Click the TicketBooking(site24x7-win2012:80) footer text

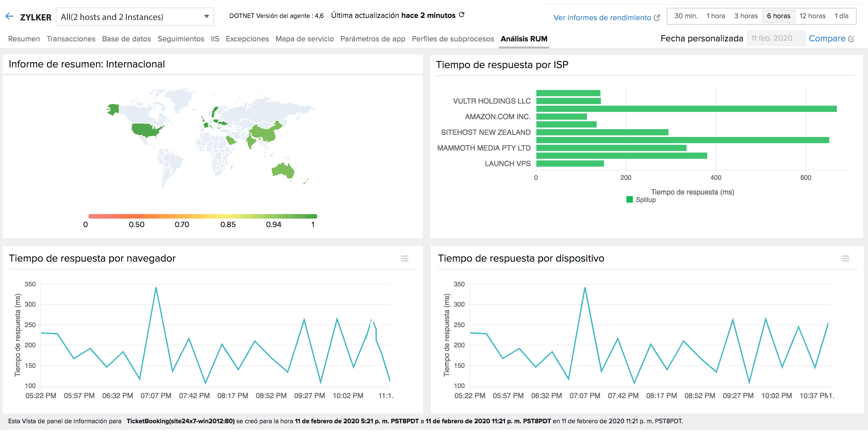[x=180, y=421]
